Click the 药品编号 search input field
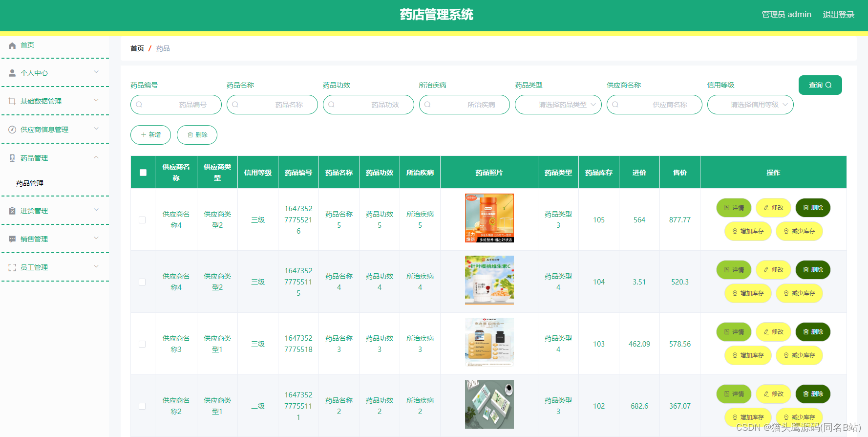The image size is (868, 437). tap(176, 105)
